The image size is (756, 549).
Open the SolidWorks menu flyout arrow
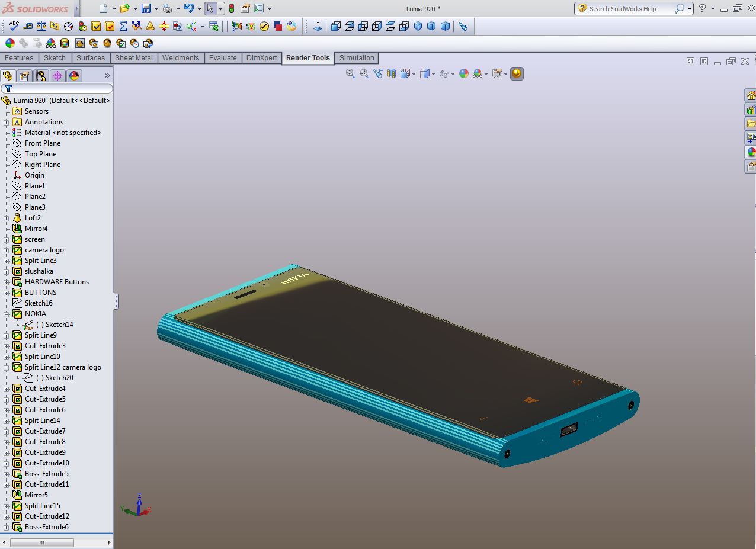pyautogui.click(x=76, y=8)
